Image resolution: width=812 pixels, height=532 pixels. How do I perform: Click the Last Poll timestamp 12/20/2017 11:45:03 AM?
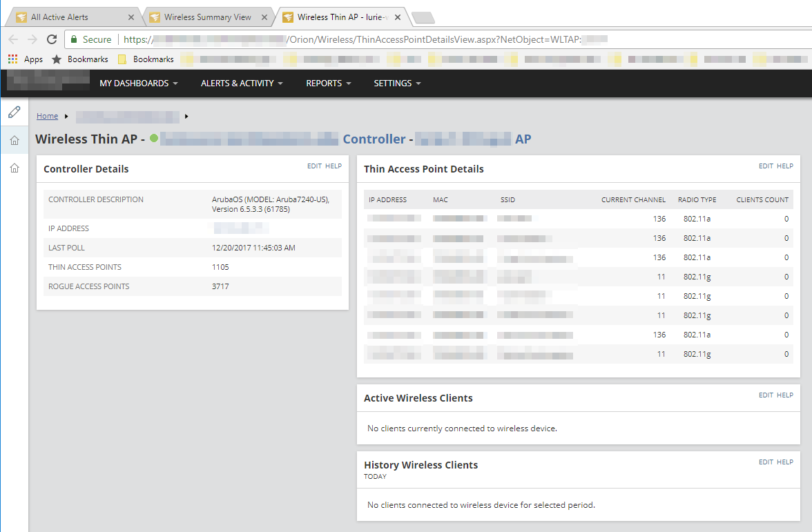click(x=253, y=248)
